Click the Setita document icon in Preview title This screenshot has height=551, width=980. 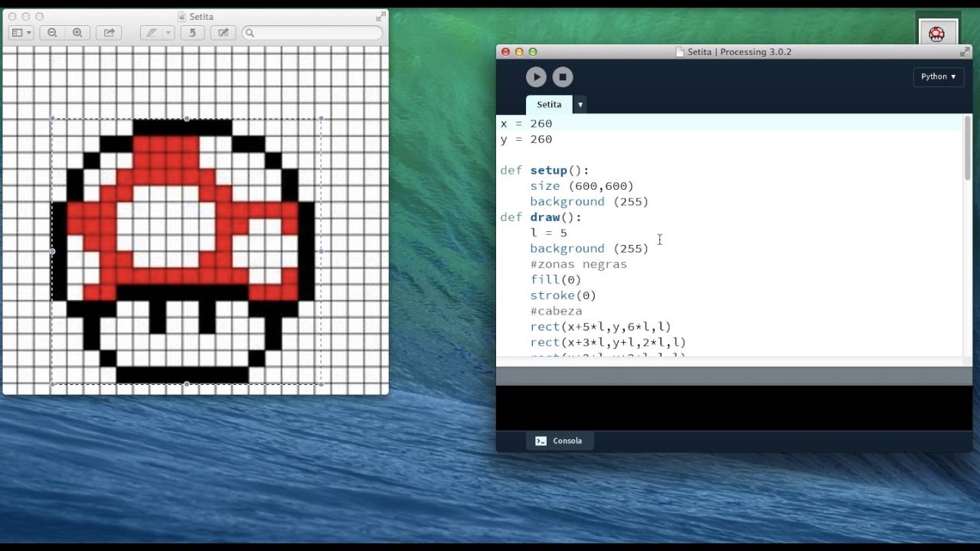pyautogui.click(x=182, y=16)
